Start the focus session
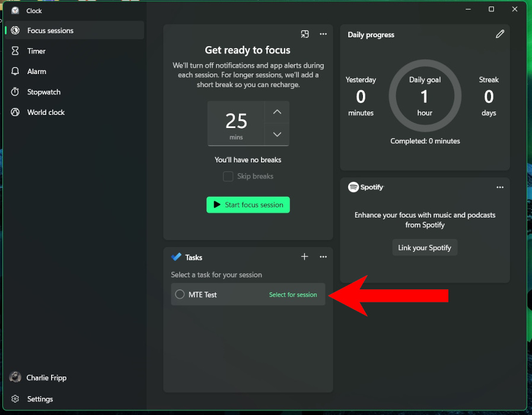The height and width of the screenshot is (415, 532). click(x=248, y=205)
